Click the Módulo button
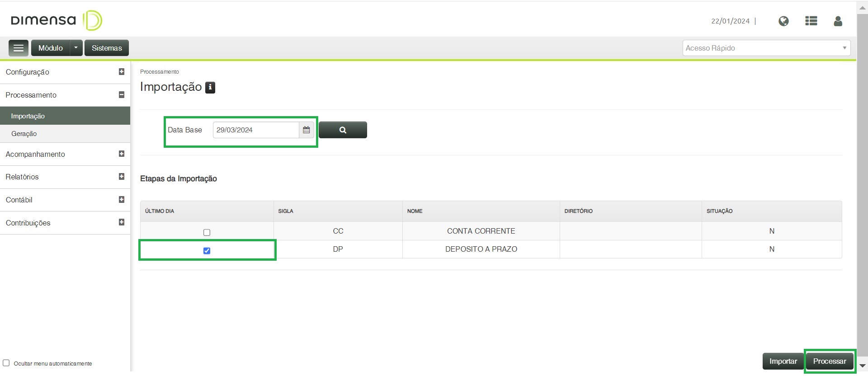 coord(51,48)
